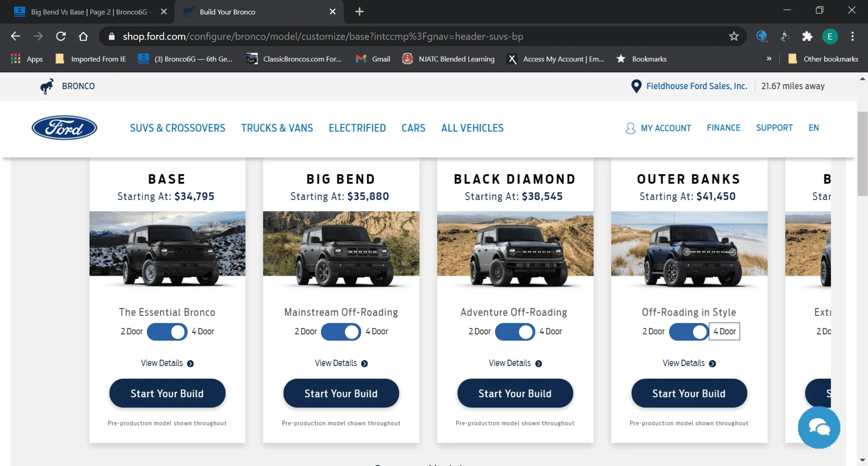Start Your Build for Base
Screen dimensions: 868x466
167,393
